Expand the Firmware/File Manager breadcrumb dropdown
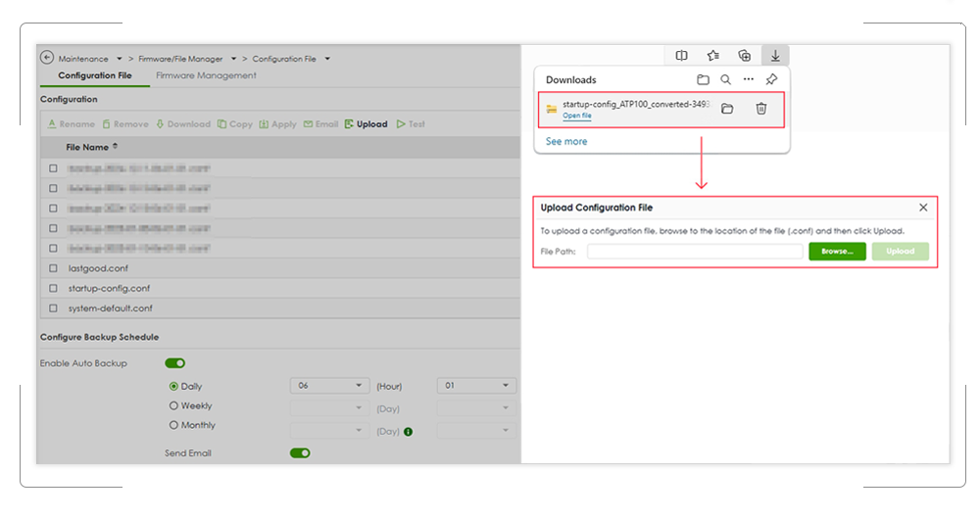Viewport: 980px width, 519px height. [234, 59]
